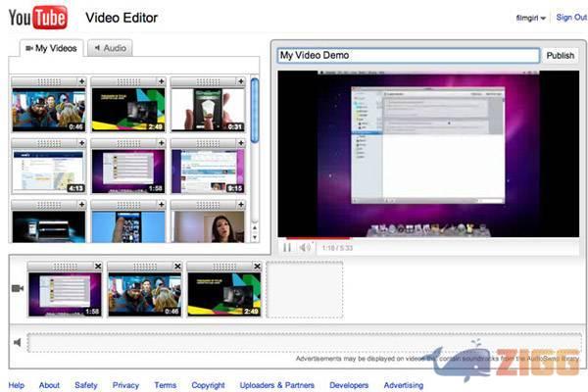Viewport: 588px width, 392px height.
Task: Grab the drag handle of timeline 2:49 clip
Action: coord(224,267)
